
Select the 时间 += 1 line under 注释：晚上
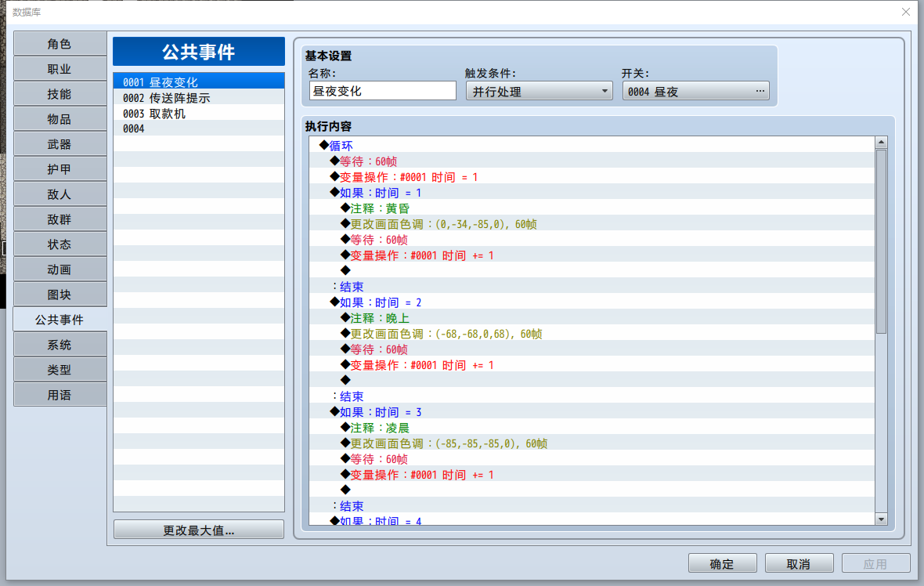click(592, 364)
